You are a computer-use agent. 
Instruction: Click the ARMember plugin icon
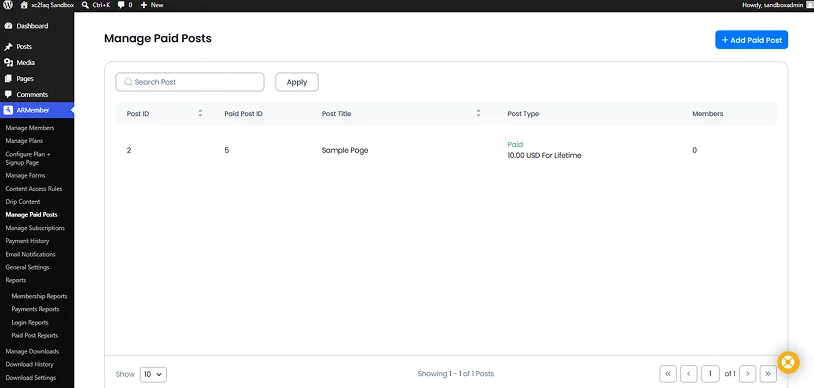[x=8, y=110]
